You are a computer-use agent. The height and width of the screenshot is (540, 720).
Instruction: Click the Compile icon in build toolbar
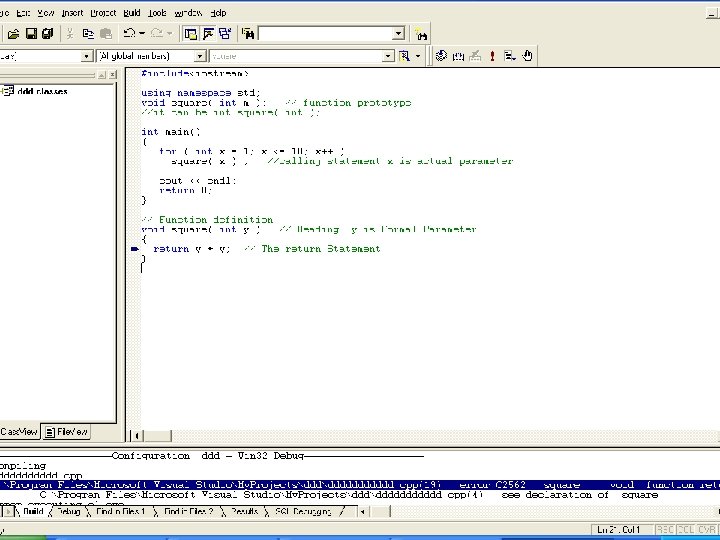coord(442,56)
